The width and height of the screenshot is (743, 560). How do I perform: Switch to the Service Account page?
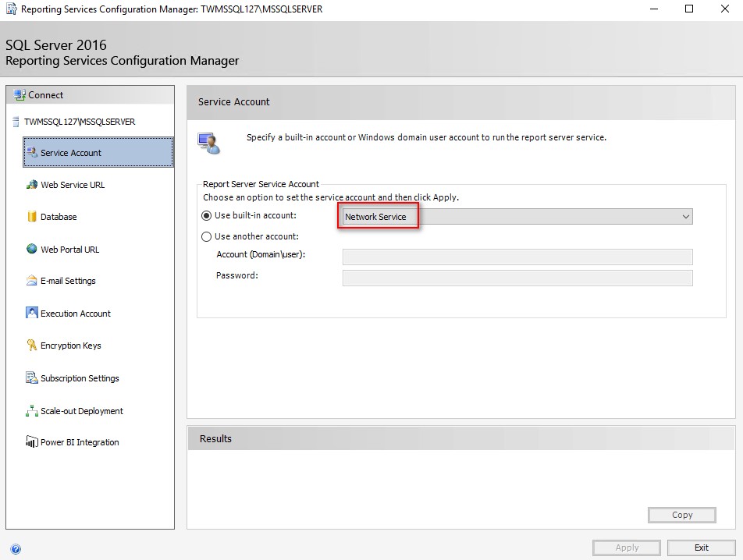pyautogui.click(x=98, y=152)
